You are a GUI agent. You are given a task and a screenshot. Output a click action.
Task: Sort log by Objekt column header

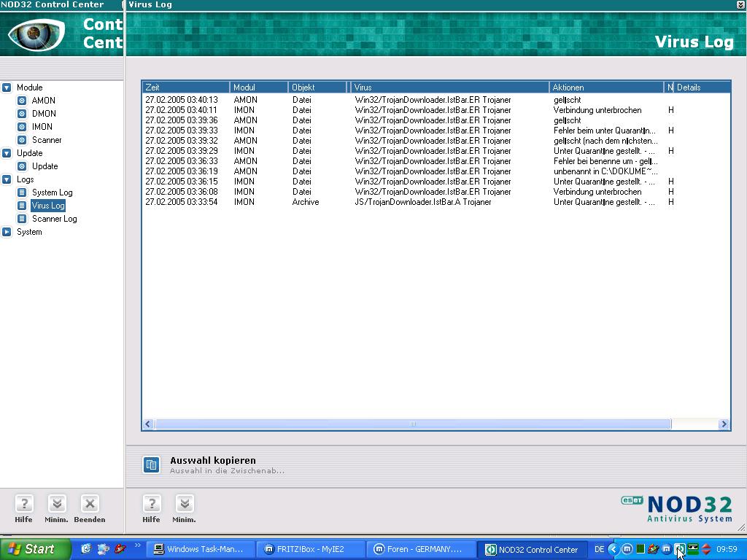click(x=318, y=87)
